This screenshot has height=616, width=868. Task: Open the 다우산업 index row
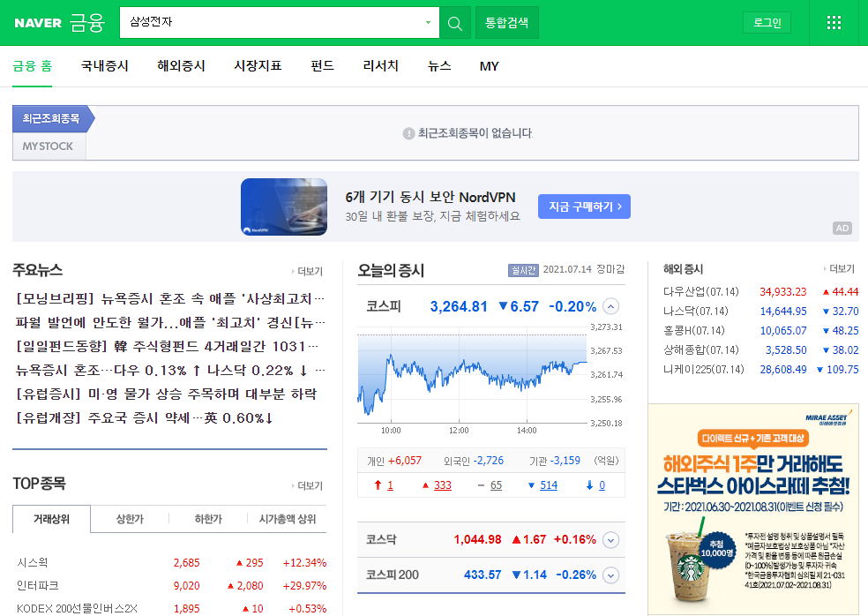coord(760,292)
